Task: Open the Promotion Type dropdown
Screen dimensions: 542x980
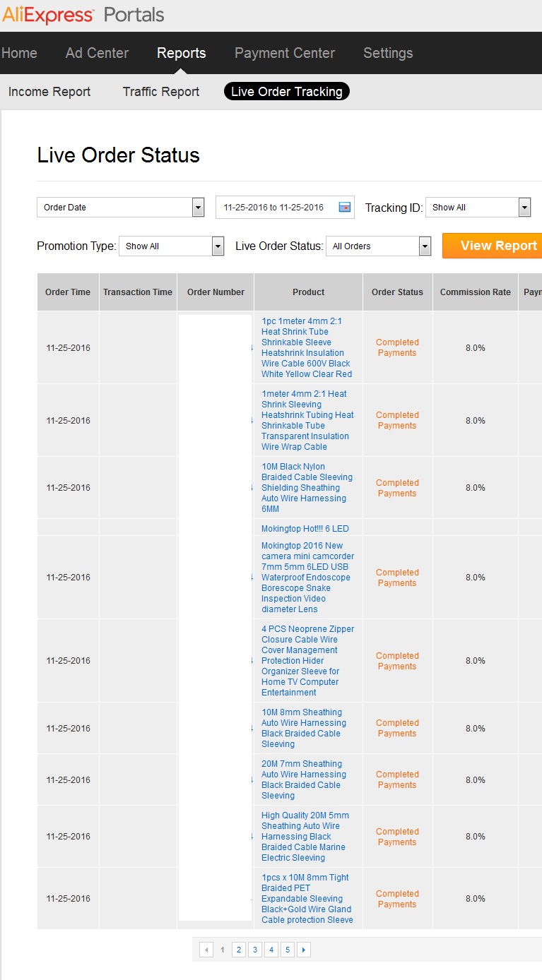Action: click(172, 246)
